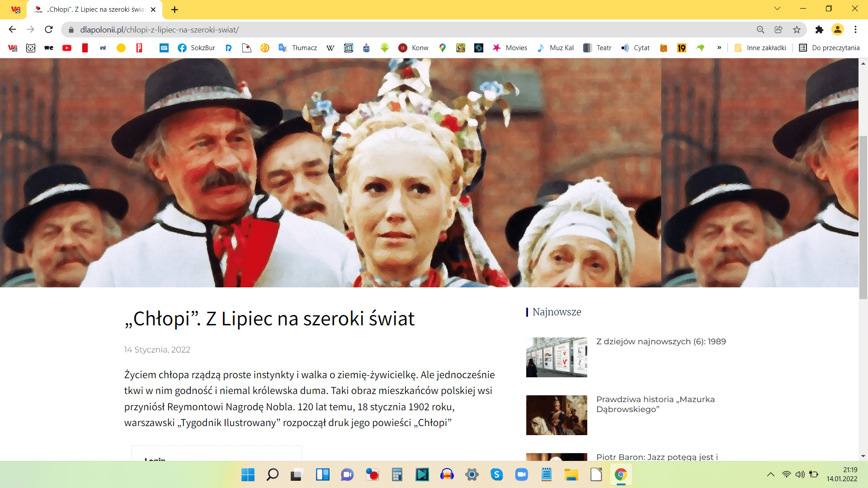This screenshot has height=488, width=868.
Task: Open tab search dropdown arrow
Action: (x=777, y=9)
